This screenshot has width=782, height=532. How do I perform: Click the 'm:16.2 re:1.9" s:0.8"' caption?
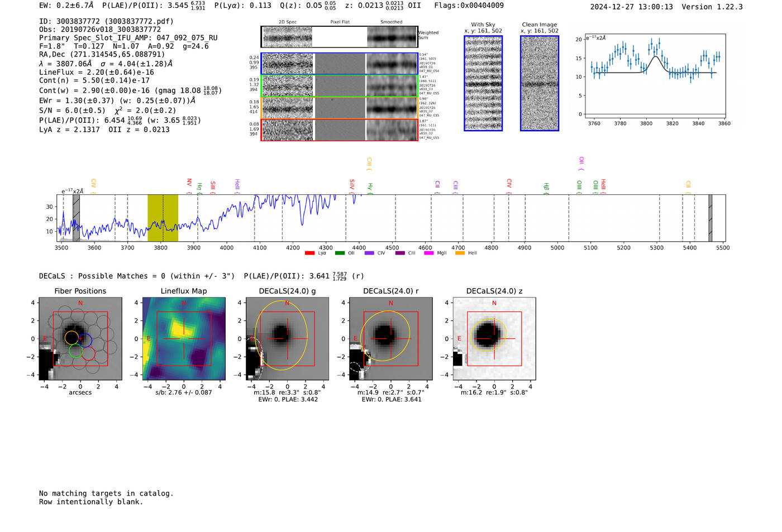pyautogui.click(x=494, y=392)
